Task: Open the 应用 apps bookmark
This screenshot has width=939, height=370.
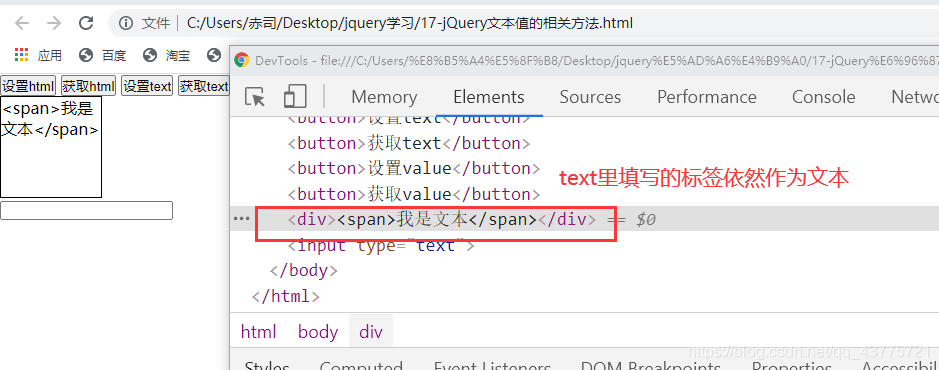Action: tap(38, 56)
